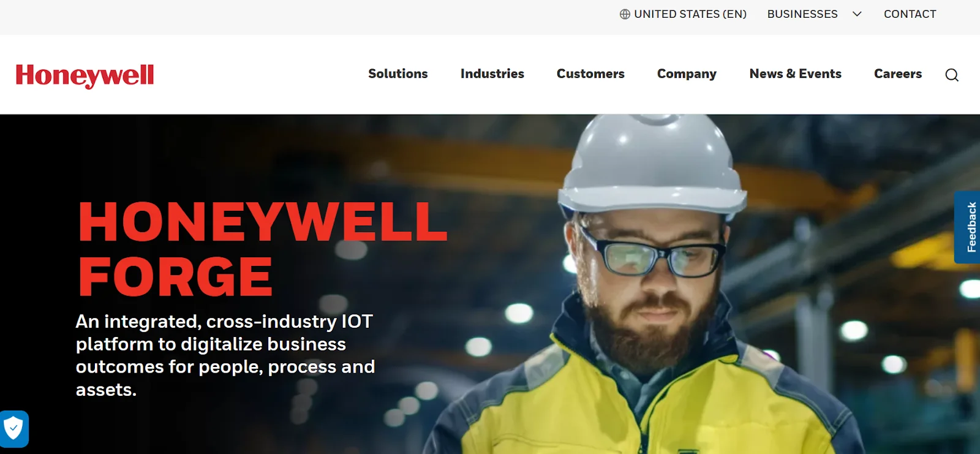
Task: Click the Honeywell logo
Action: [85, 75]
